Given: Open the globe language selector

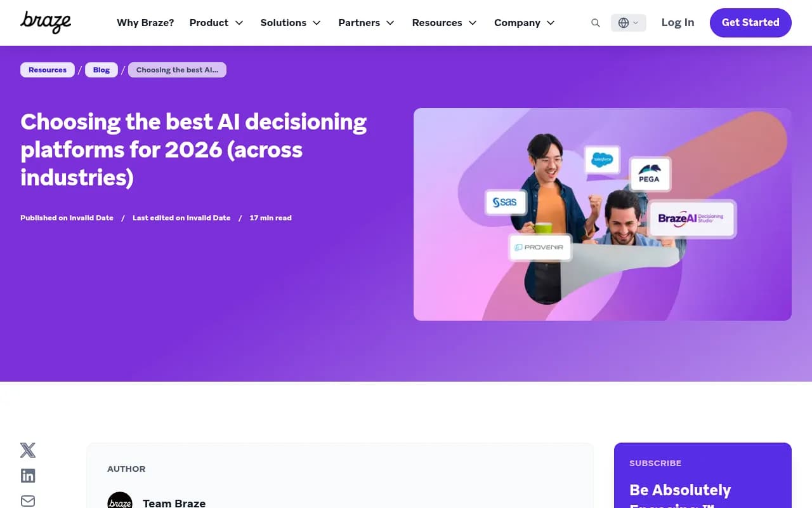Looking at the screenshot, I should point(629,23).
